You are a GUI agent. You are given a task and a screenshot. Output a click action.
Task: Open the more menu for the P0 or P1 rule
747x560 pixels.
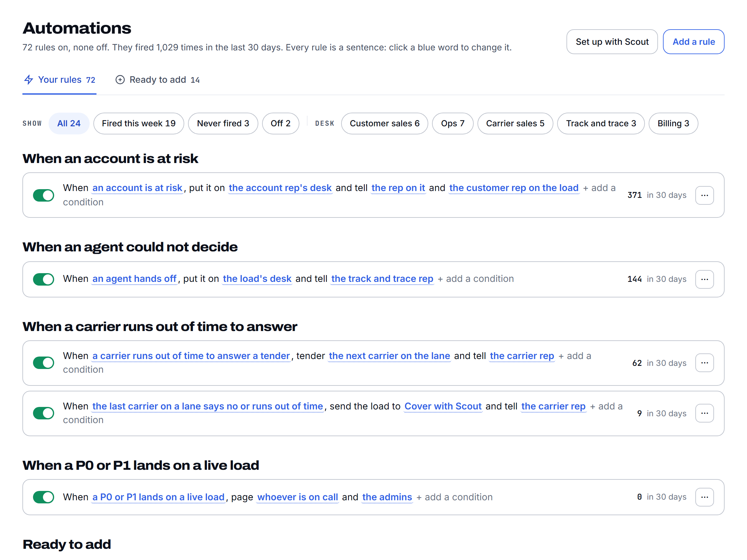click(704, 497)
